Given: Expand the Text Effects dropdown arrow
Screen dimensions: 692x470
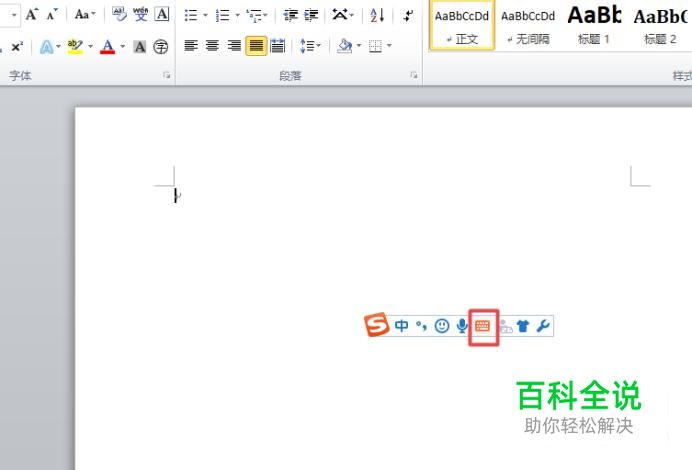Looking at the screenshot, I should [58, 46].
